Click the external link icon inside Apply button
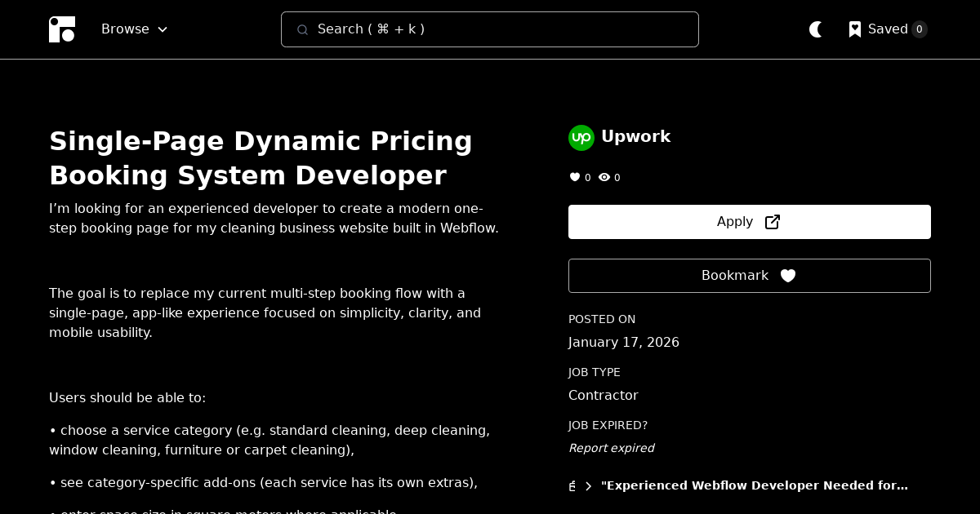The image size is (980, 514). click(x=772, y=221)
